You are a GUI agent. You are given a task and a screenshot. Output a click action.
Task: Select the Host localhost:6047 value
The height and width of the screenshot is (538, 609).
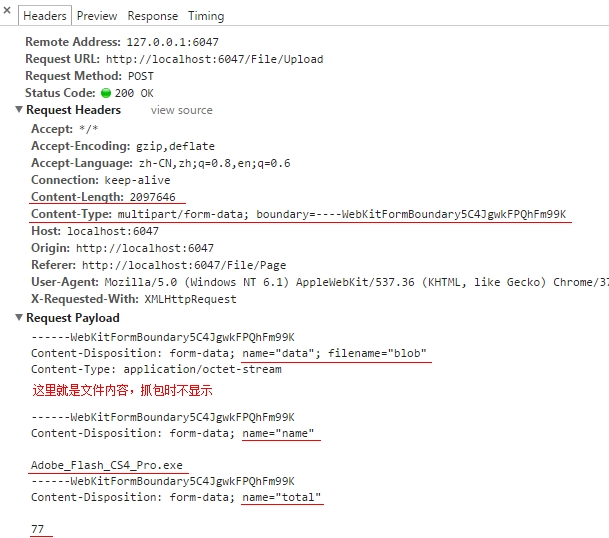point(113,232)
